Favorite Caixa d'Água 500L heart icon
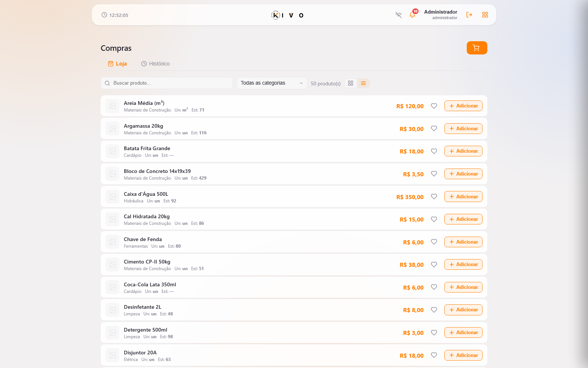The height and width of the screenshot is (368, 588). tap(434, 197)
